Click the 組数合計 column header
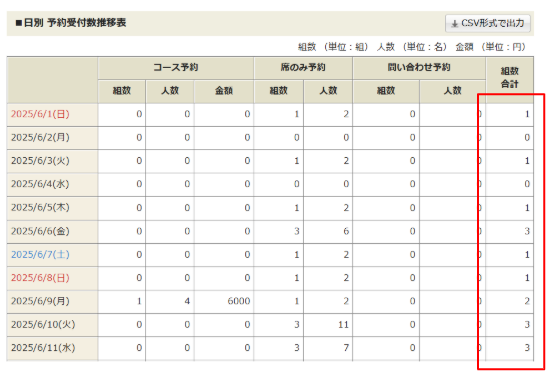Image resolution: width=553 pixels, height=380 pixels. pos(510,78)
